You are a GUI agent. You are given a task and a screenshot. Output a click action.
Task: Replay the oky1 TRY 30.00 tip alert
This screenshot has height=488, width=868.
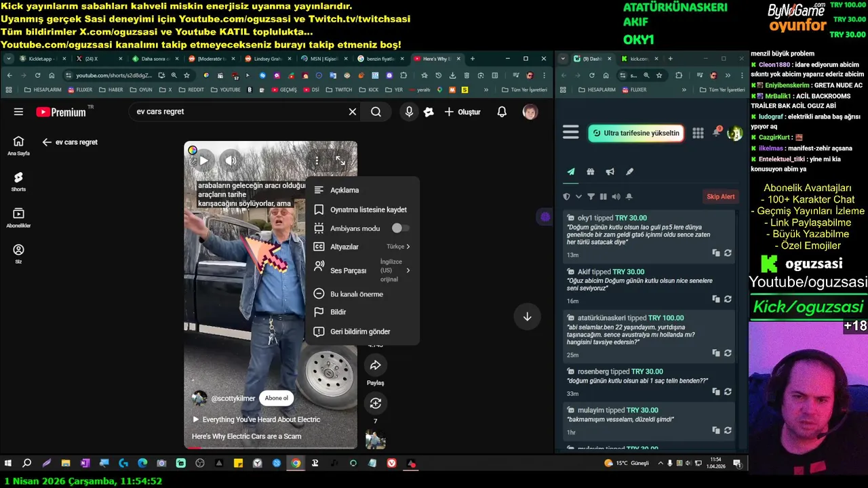(x=728, y=253)
